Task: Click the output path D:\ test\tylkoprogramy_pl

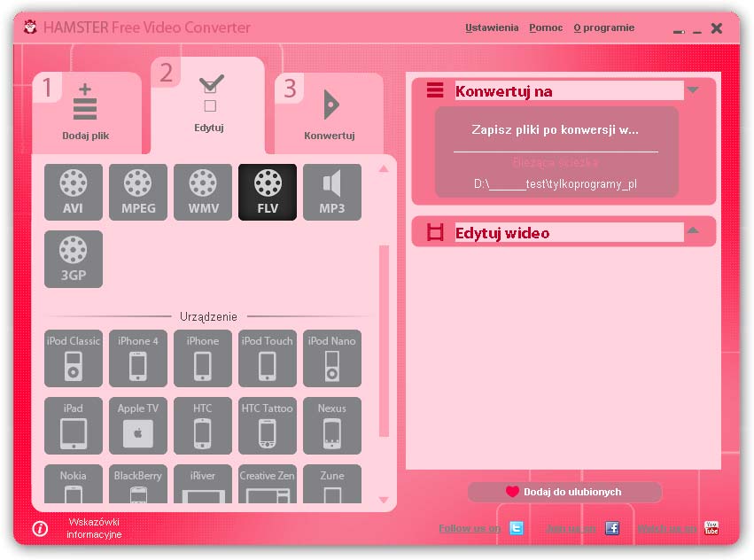Action: point(555,183)
